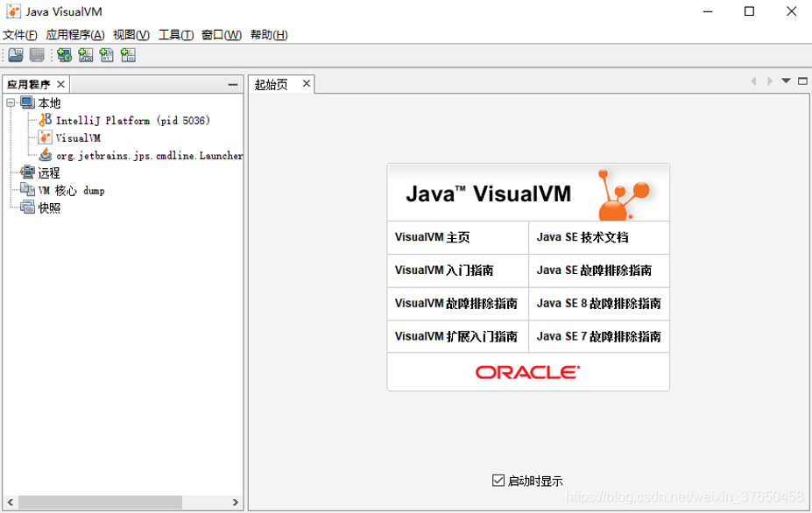Open the 文件(F) menu
The height and width of the screenshot is (513, 812).
tap(19, 35)
